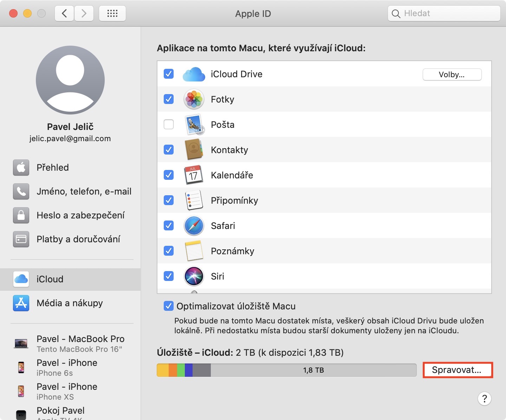Open the Přehled section
Screen dimensions: 506x420
[70, 168]
